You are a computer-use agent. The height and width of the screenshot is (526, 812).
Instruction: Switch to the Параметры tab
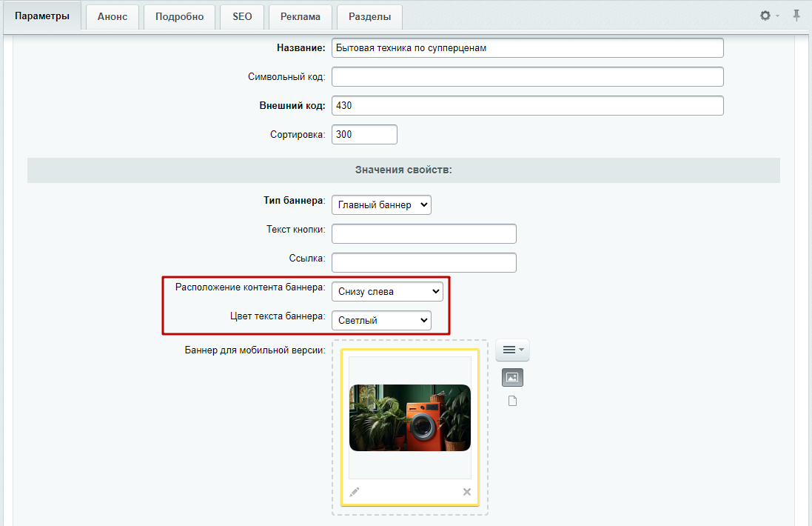click(42, 16)
